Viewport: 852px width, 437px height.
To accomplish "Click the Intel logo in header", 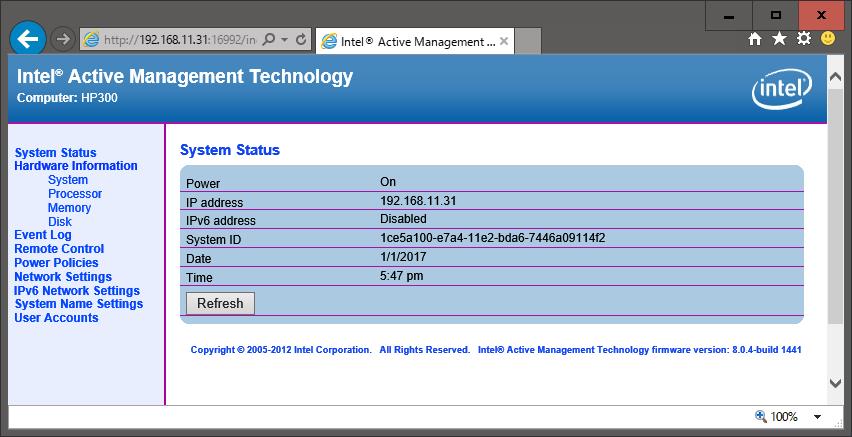I will pyautogui.click(x=781, y=89).
